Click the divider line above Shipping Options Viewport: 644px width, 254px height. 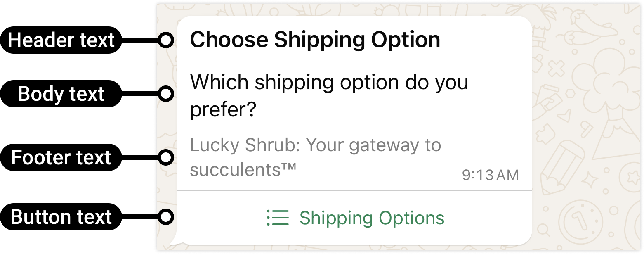tap(354, 191)
